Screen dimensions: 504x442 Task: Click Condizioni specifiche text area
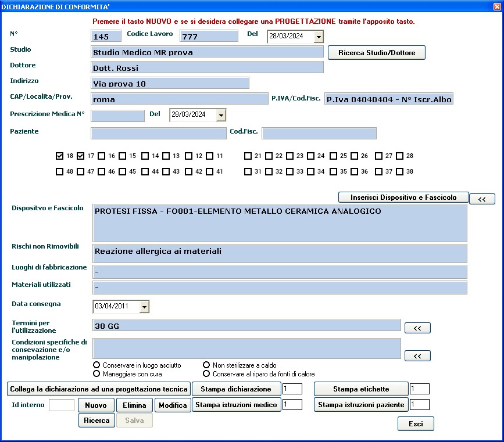point(246,348)
